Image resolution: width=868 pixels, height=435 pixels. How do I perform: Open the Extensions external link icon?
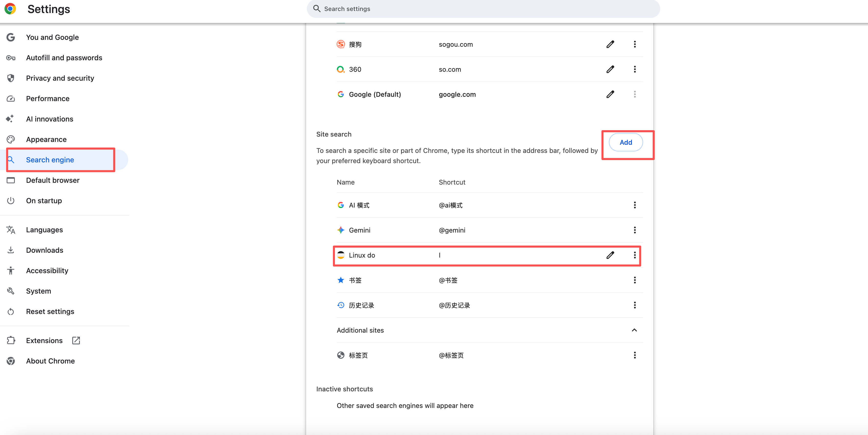[76, 340]
